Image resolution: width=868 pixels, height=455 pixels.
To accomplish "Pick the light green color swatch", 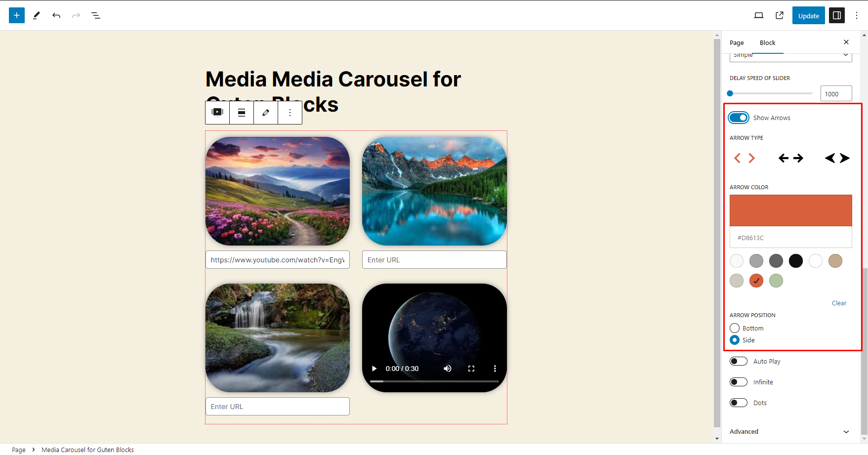I will coord(776,281).
